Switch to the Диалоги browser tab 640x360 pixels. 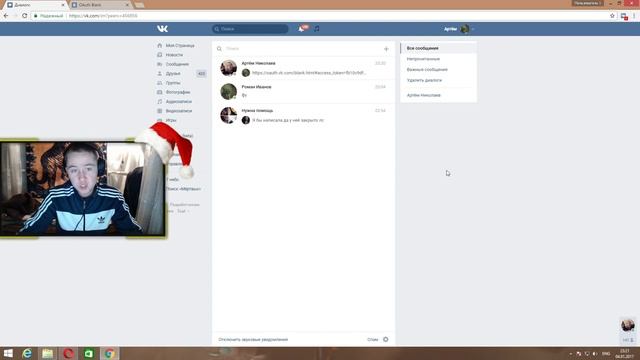pos(36,5)
